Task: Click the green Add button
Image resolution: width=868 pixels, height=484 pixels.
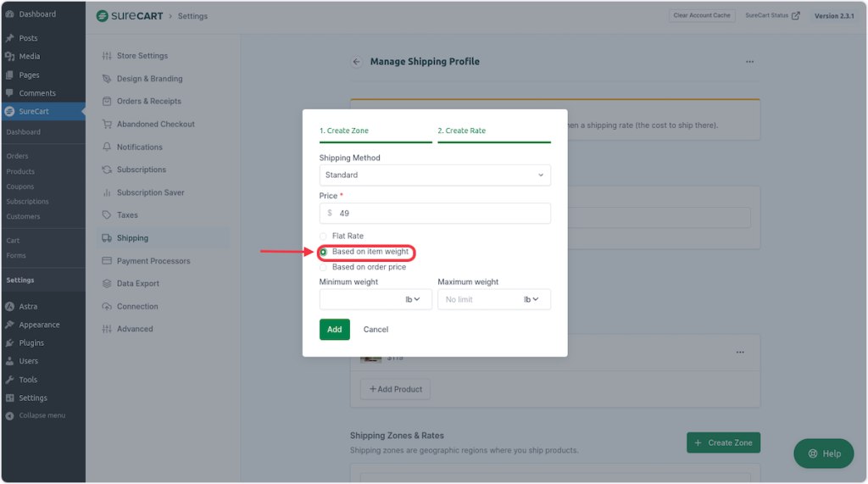Action: 334,330
